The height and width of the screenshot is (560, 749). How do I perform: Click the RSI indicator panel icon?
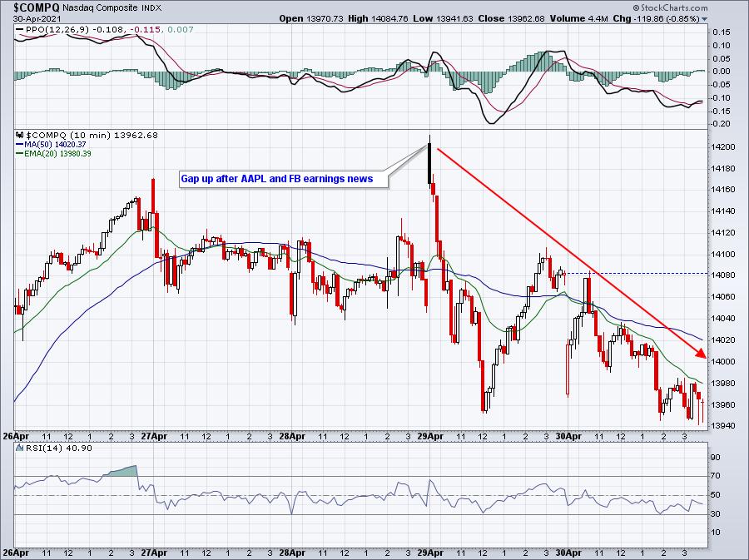(18, 449)
